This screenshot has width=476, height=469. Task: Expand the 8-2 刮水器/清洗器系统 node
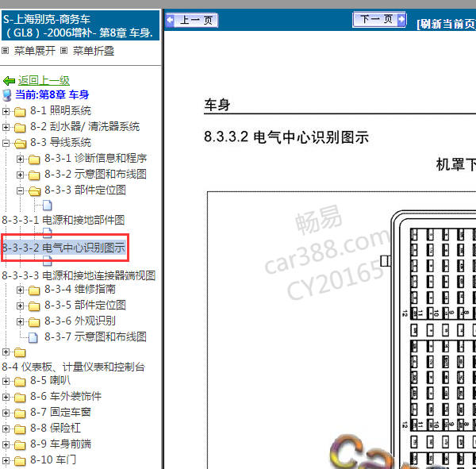pos(6,127)
